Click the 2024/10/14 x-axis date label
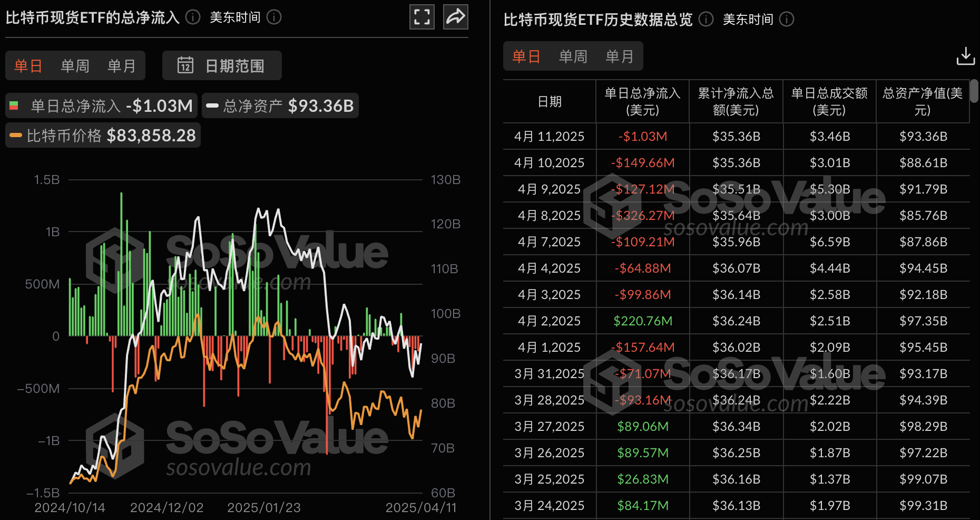This screenshot has width=980, height=520. coord(70,507)
